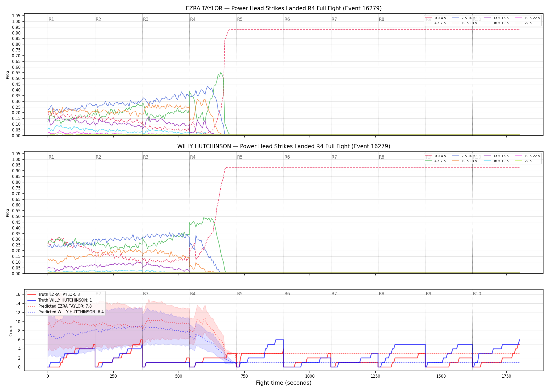Select the 7.5-10.5 legend entry in top chart
The height and width of the screenshot is (392, 549).
click(464, 18)
